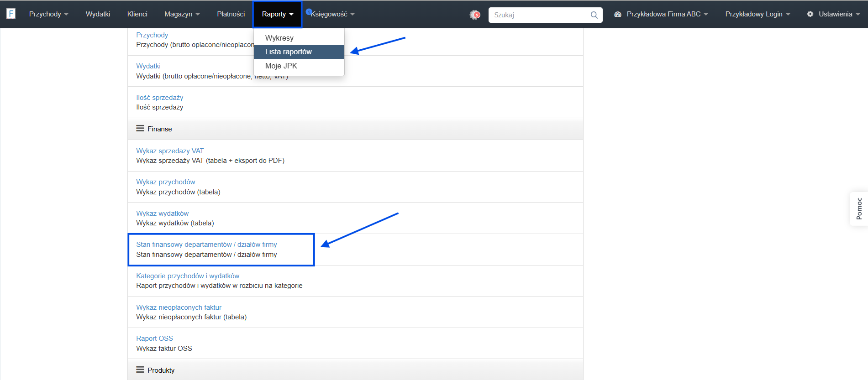This screenshot has width=868, height=380.
Task: Click text 'Wykaz sprzedaży VAT (tabela + eksport do PDF)'
Action: pyautogui.click(x=210, y=161)
